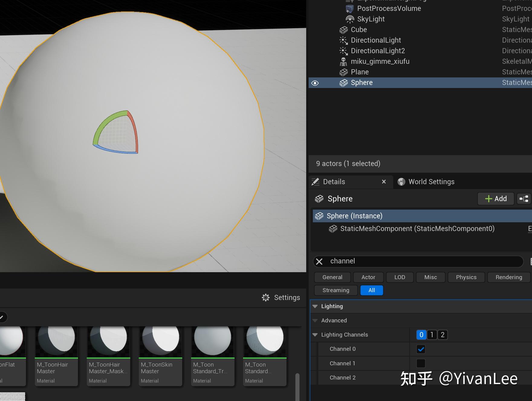The image size is (532, 401).
Task: Click the DirectionalLight2 sun icon
Action: pos(343,51)
